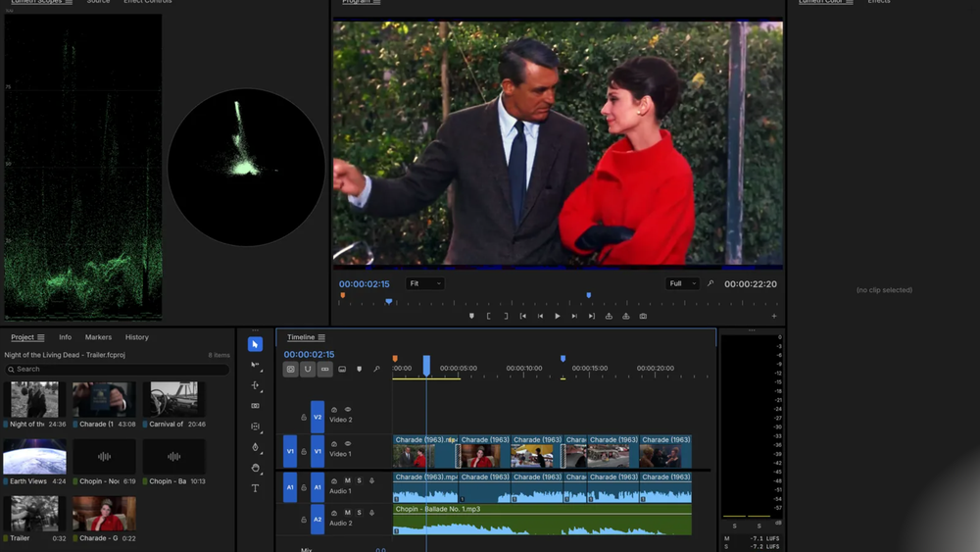Open the Fit zoom level dropdown

(x=425, y=283)
